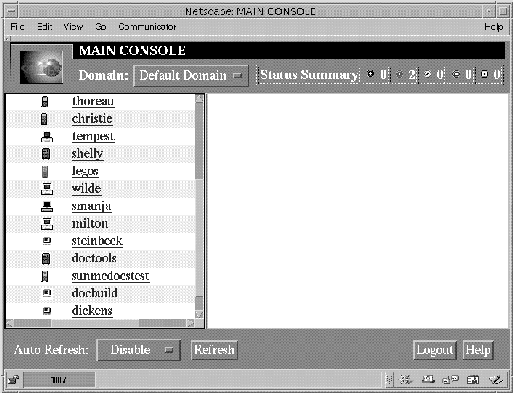Click the first status icon in Status Summary
This screenshot has height=393, width=513.
coord(370,74)
